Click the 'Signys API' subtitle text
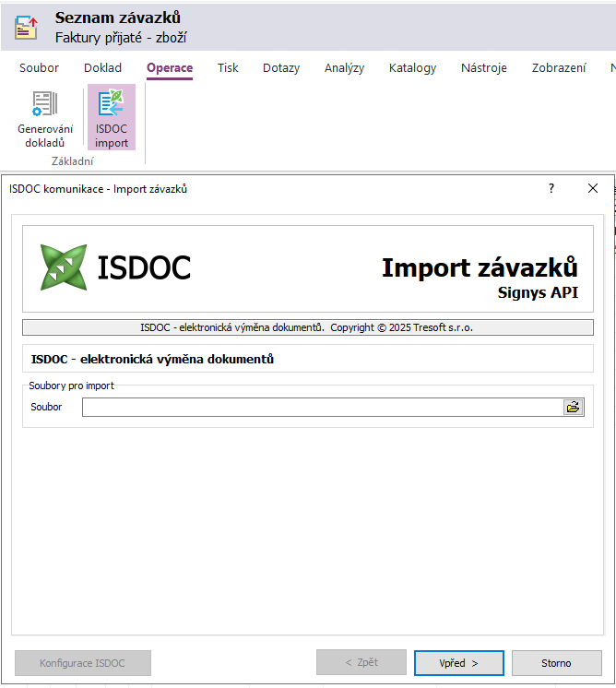 click(x=538, y=292)
